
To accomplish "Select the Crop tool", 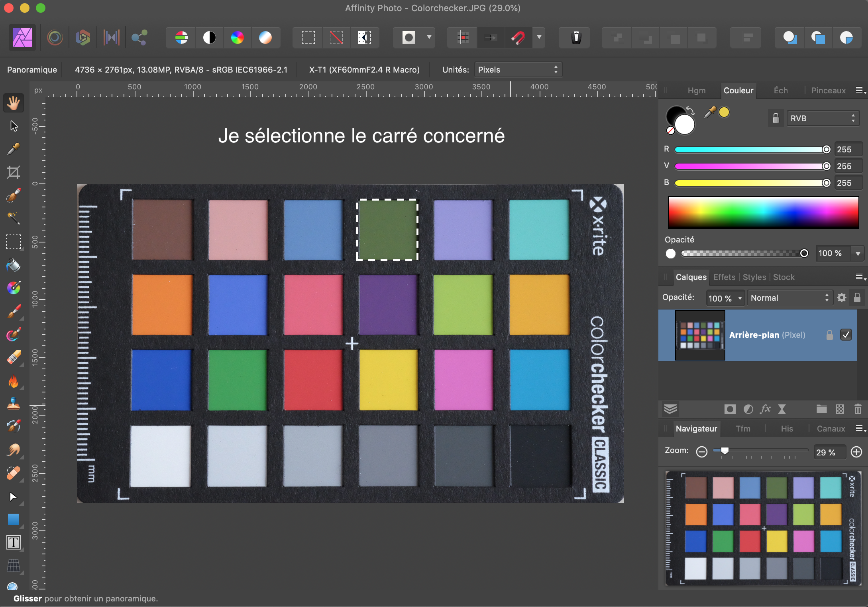I will click(14, 172).
